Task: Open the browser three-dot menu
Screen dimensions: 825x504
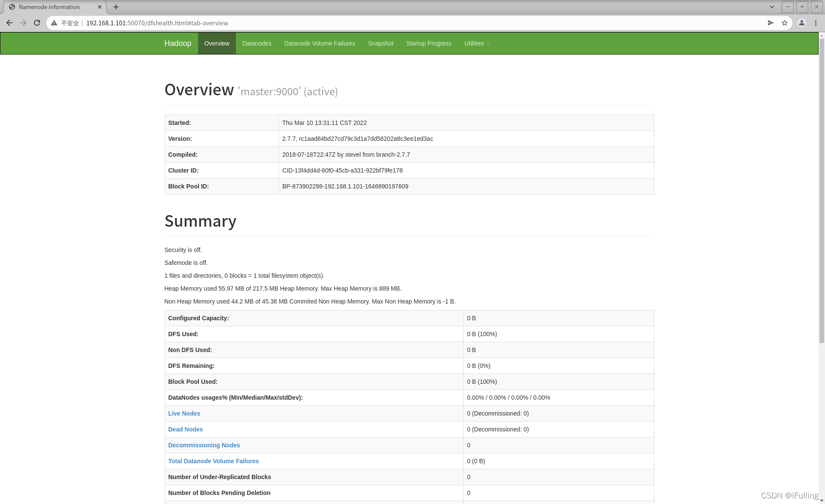Action: pyautogui.click(x=816, y=23)
